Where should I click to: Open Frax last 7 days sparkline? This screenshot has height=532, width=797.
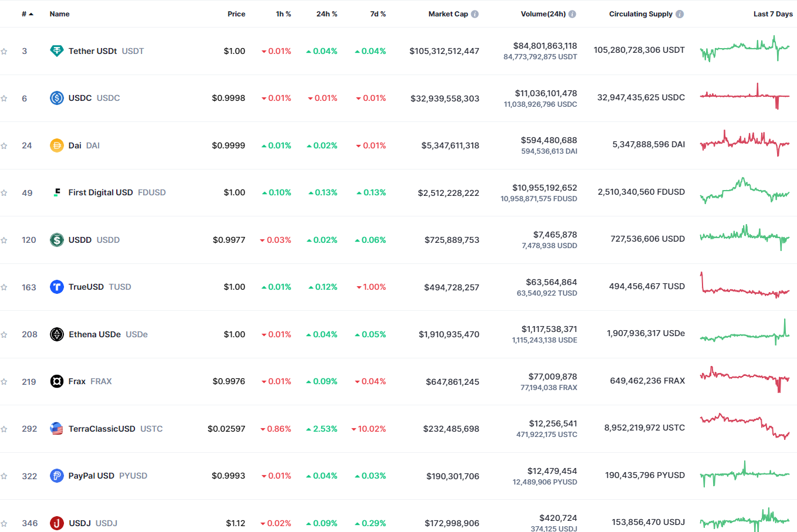point(745,379)
